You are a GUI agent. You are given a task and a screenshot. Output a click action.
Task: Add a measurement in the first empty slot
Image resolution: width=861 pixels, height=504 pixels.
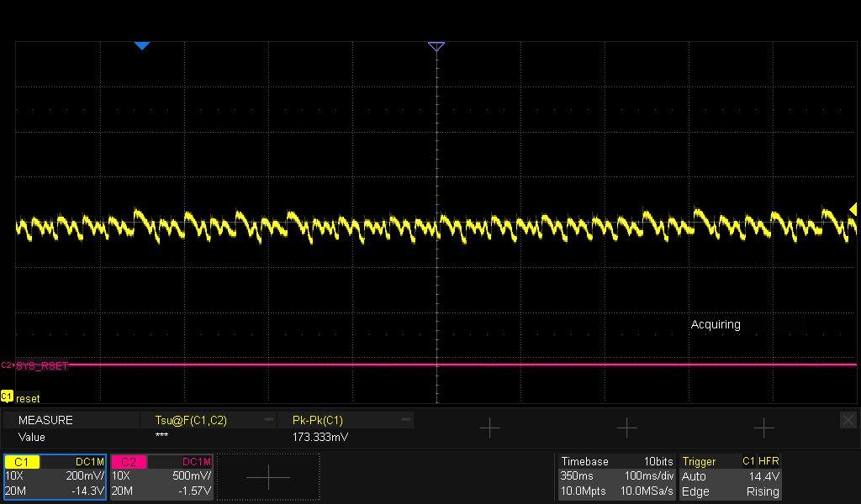[x=489, y=428]
